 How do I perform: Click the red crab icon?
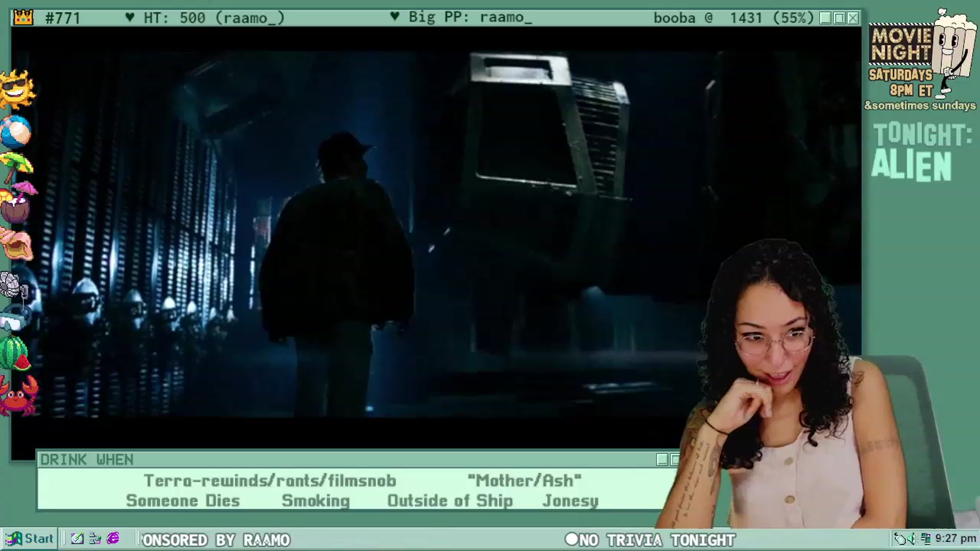pos(19,395)
